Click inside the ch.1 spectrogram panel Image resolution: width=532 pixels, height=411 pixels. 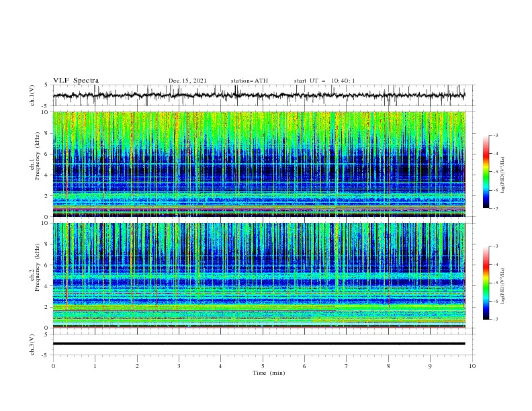(x=259, y=164)
